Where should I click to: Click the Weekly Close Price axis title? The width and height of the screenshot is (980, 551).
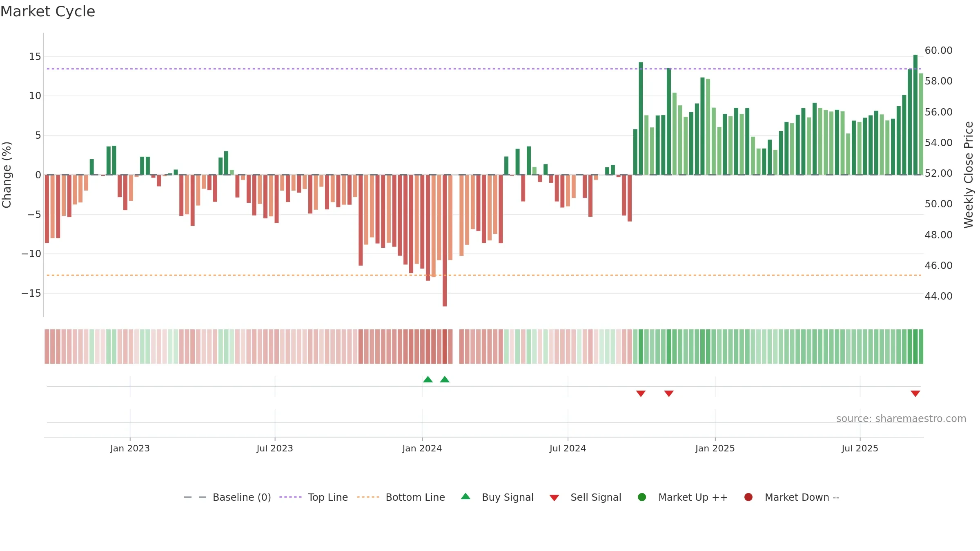coord(969,175)
